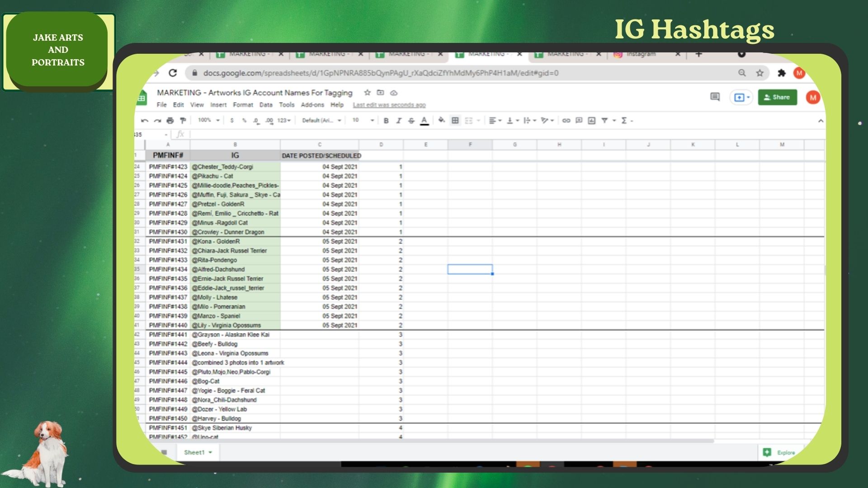Toggle strikethrough formatting
The height and width of the screenshot is (488, 868).
411,121
